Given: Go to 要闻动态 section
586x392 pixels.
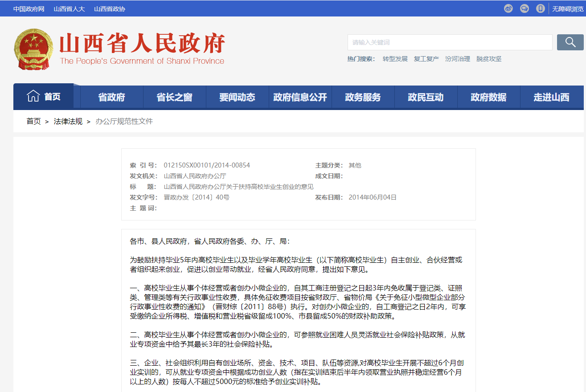Looking at the screenshot, I should 237,97.
